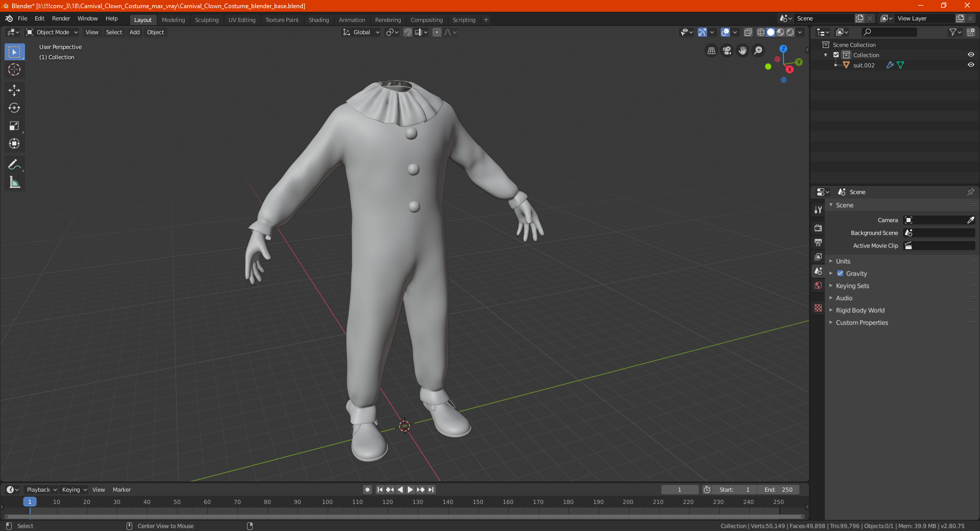Switch to the UV Editing workspace tab

242,20
